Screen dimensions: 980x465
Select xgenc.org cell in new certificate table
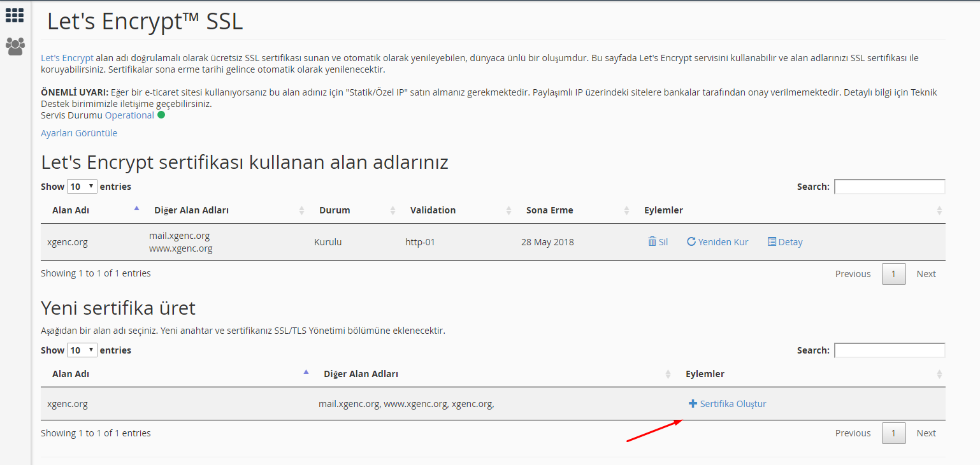tap(68, 404)
